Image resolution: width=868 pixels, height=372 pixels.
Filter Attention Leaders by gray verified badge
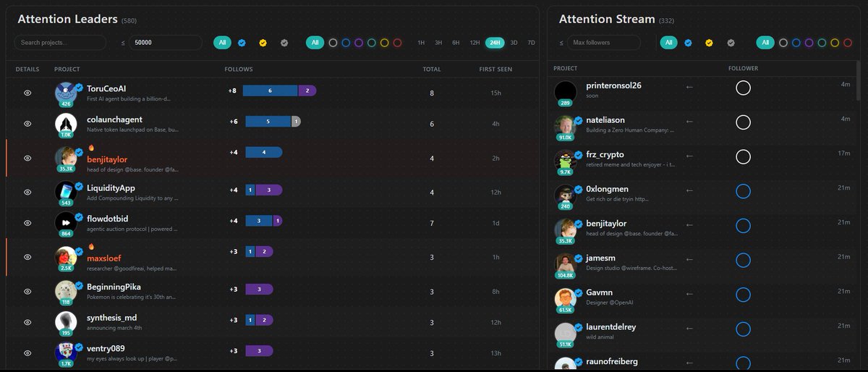[284, 43]
